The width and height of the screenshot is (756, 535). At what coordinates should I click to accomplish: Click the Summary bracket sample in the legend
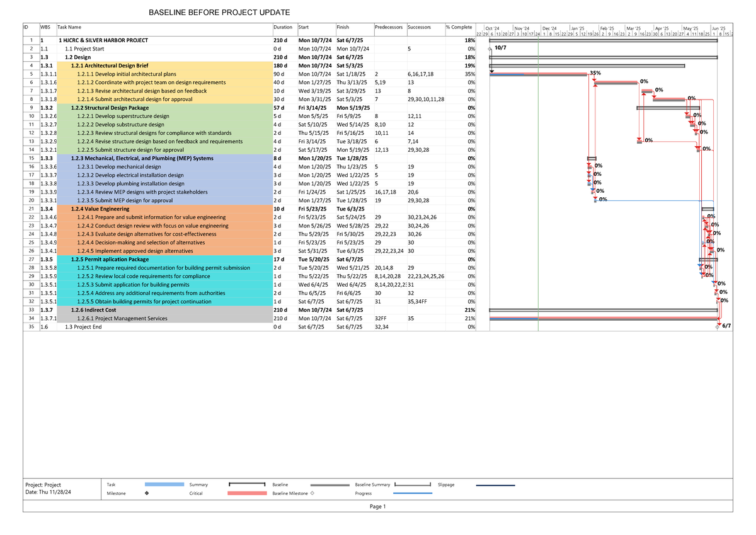click(x=246, y=485)
